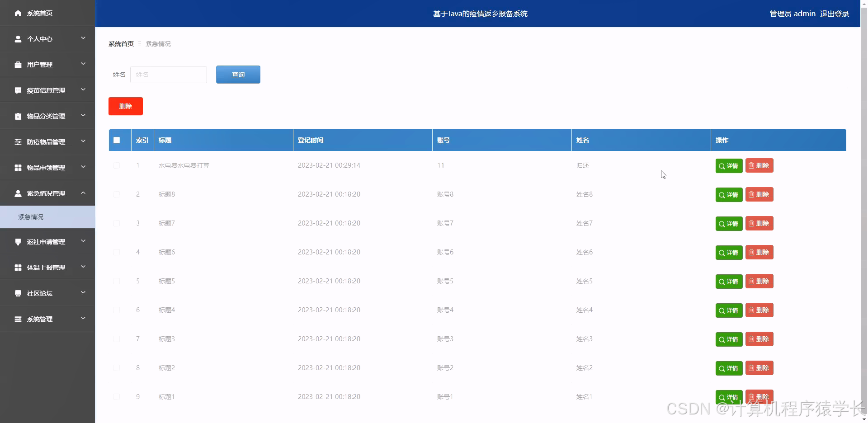Click the briefcase icon beside 用户管理

(18, 65)
